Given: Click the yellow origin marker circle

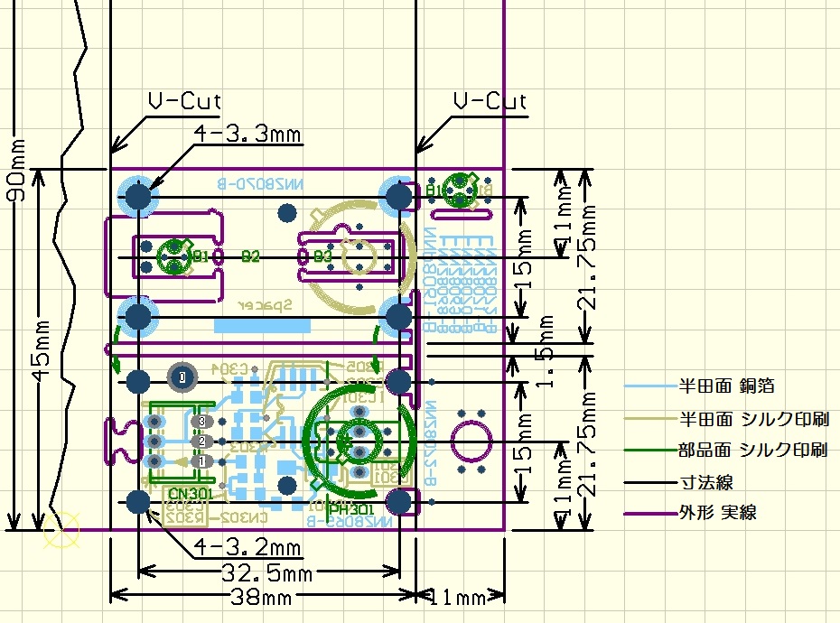Looking at the screenshot, I should coord(61,530).
